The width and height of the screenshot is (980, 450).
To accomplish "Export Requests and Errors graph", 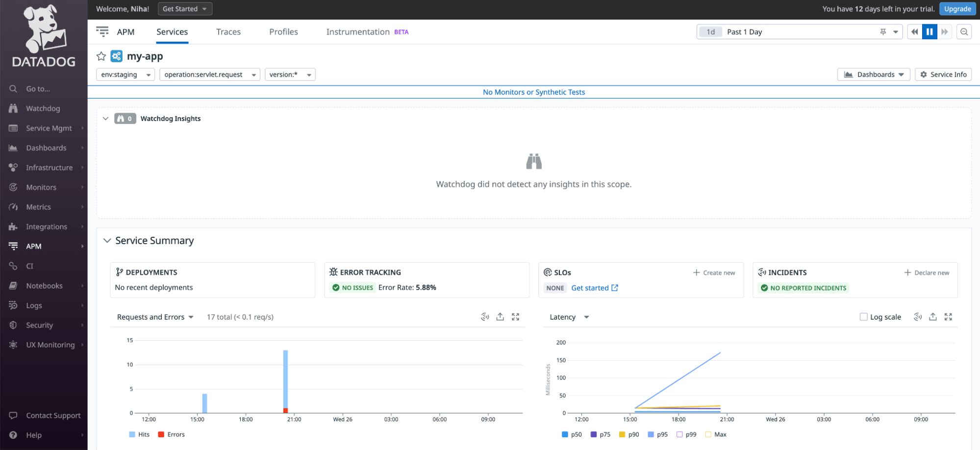I will click(x=500, y=317).
